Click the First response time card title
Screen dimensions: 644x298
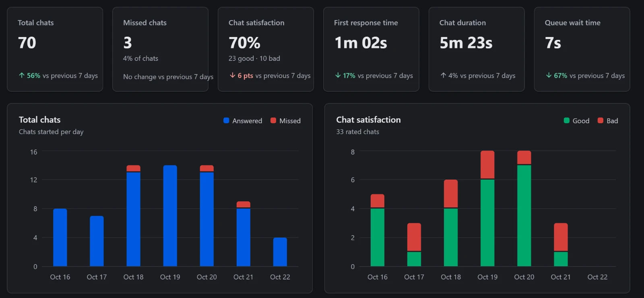366,23
